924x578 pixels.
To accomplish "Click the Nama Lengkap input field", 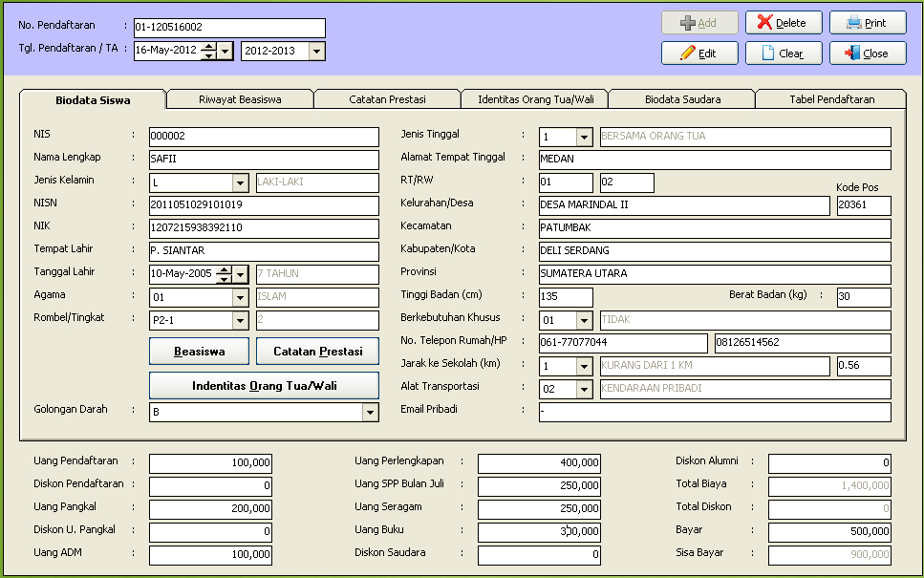I will [264, 160].
